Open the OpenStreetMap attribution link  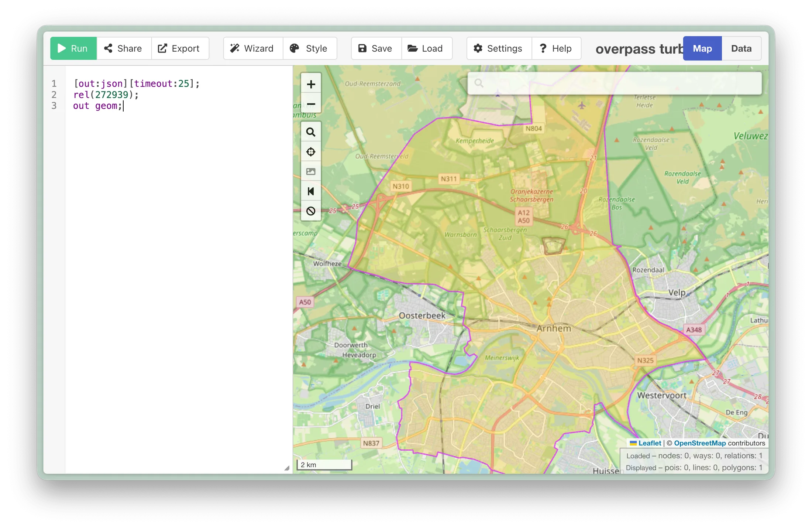699,443
